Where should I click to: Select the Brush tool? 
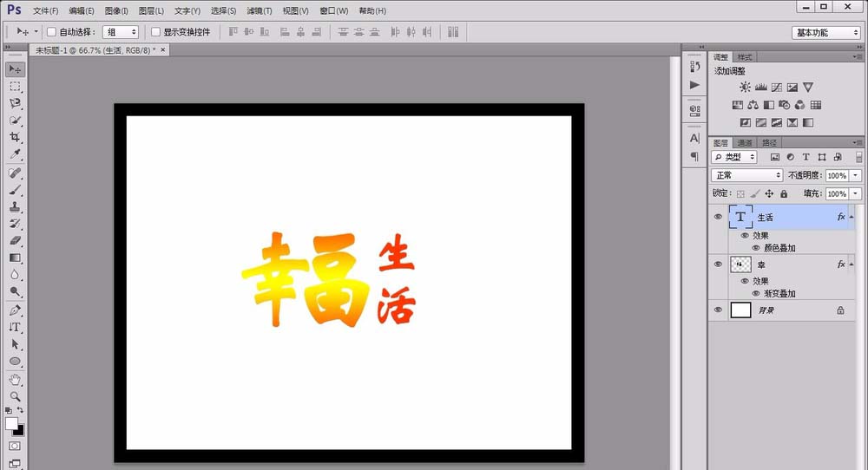coord(15,190)
